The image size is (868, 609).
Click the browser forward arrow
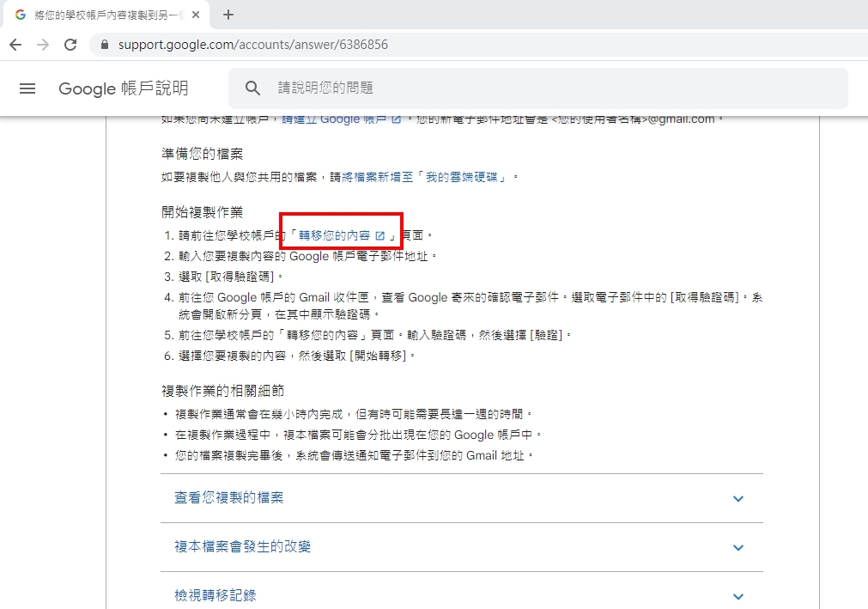43,45
